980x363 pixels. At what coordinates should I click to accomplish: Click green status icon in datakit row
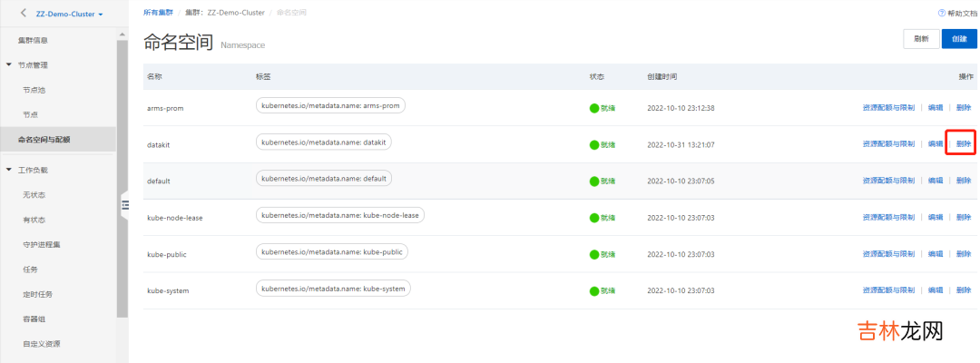pyautogui.click(x=594, y=144)
